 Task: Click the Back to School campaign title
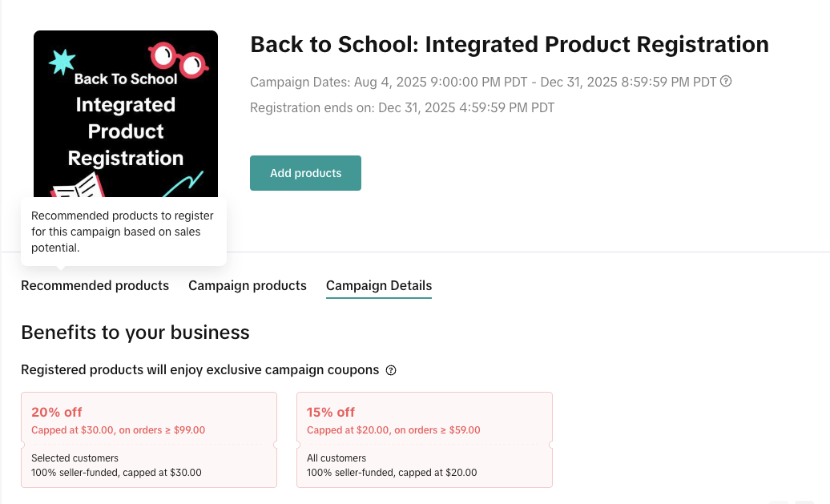pyautogui.click(x=509, y=44)
